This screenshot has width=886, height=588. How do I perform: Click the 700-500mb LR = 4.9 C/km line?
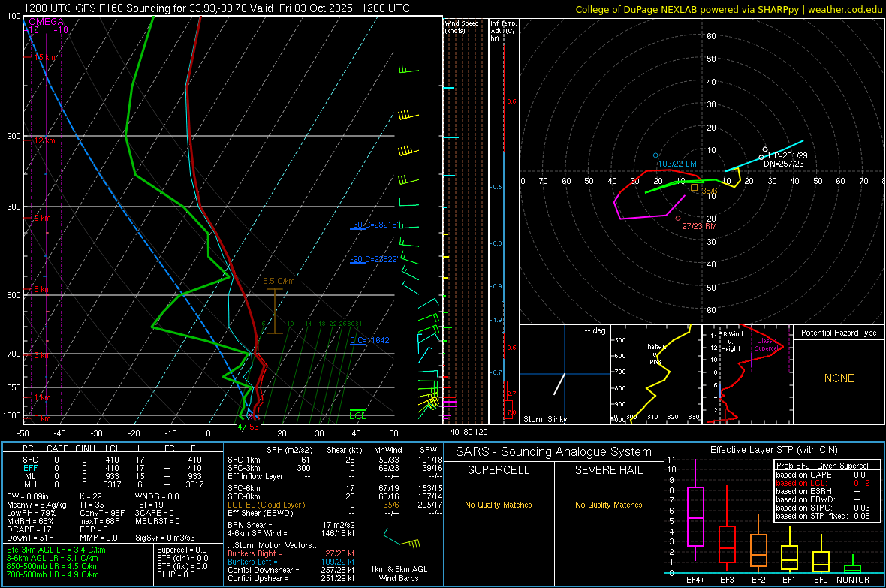coord(53,574)
